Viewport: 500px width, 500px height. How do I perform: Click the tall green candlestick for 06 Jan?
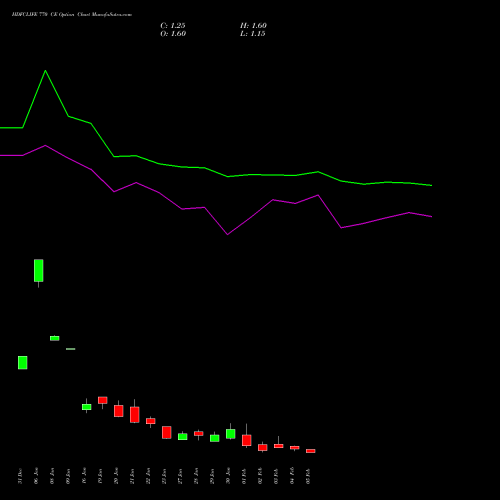click(x=39, y=271)
